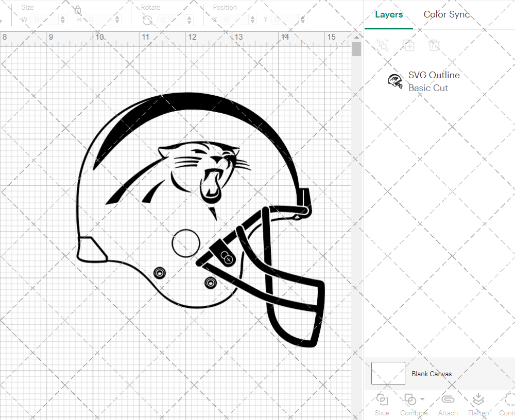Click the Position X input field
Screen dimensions: 515x420
(x=235, y=20)
